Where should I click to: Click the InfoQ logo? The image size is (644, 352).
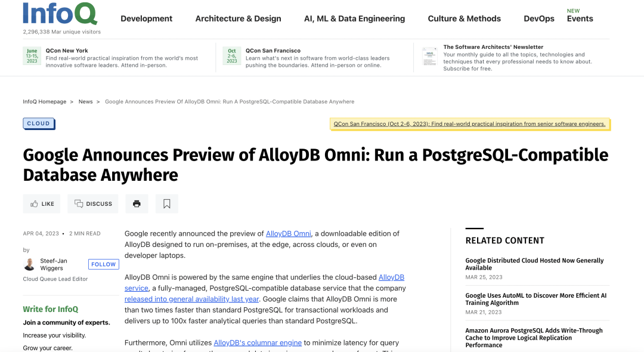click(60, 14)
